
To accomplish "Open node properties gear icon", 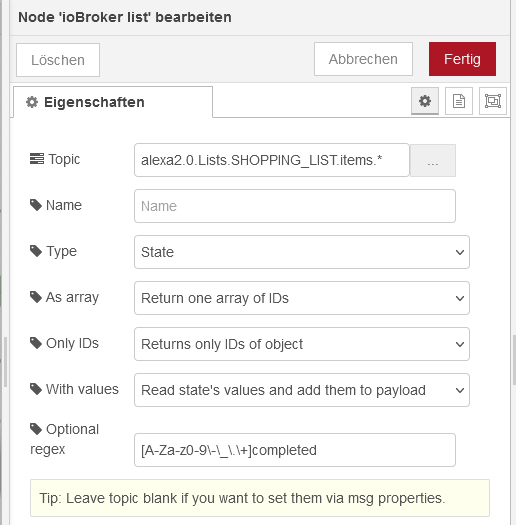I will click(425, 101).
